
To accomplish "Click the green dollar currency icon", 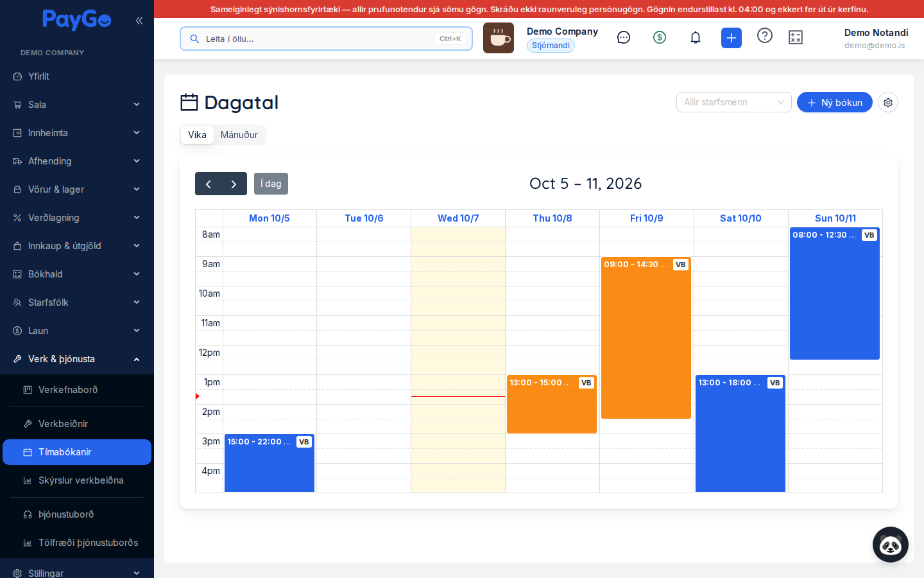I will click(660, 38).
